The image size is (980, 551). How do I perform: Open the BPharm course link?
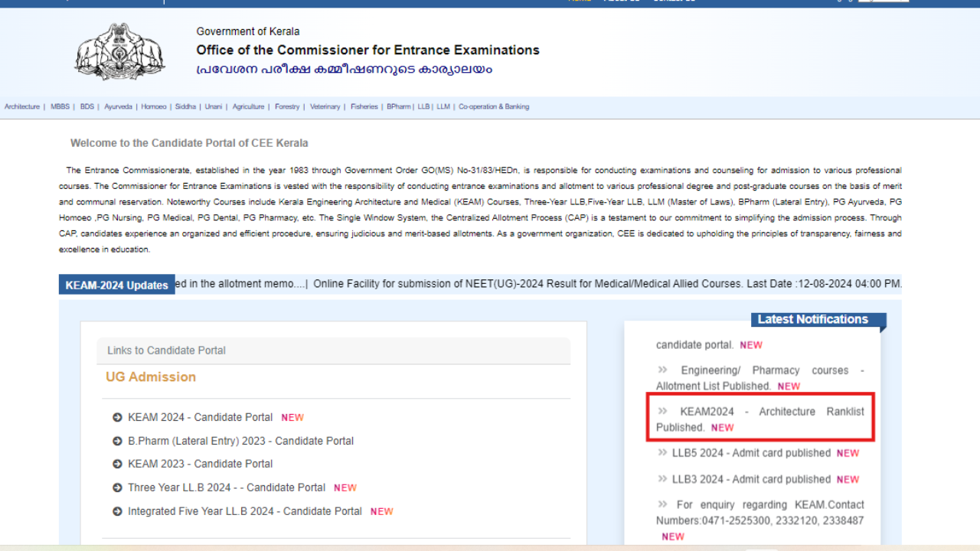(398, 107)
